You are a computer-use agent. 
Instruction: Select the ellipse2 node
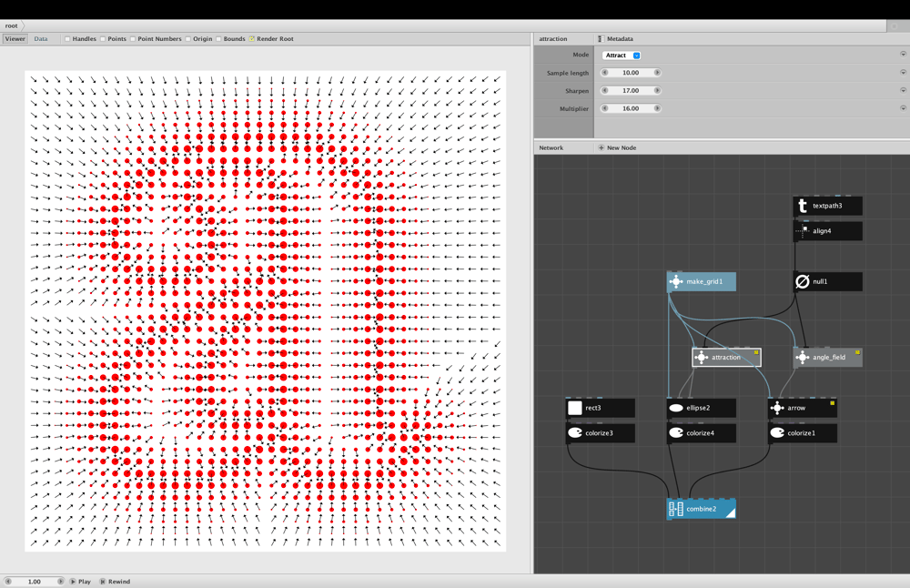tap(701, 408)
